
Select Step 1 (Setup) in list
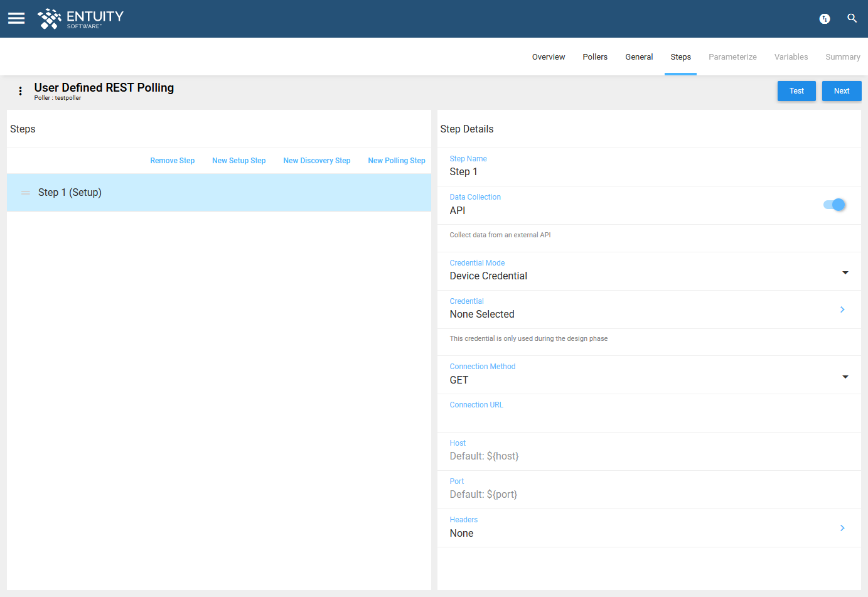click(219, 193)
